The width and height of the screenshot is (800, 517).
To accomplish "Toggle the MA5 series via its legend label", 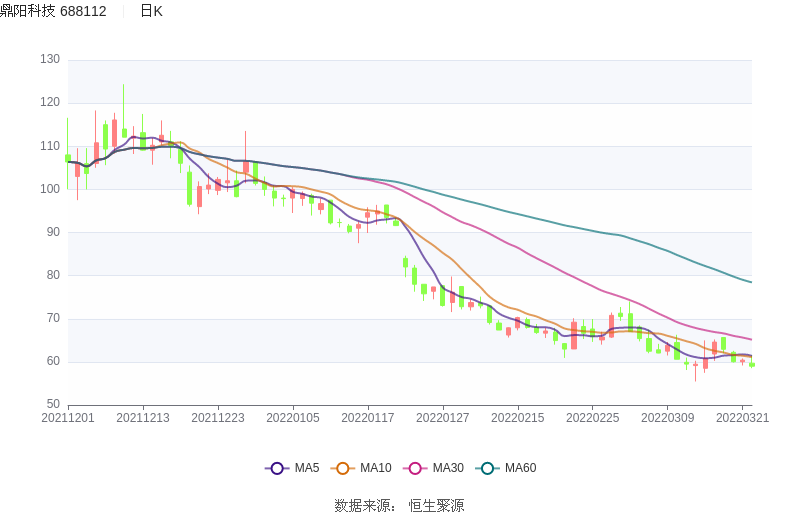I will point(307,468).
